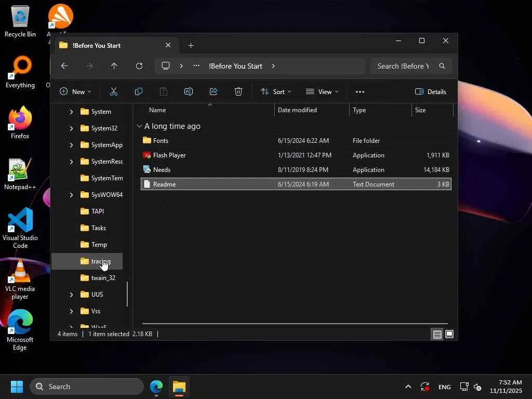Viewport: 532px width, 399px height.
Task: Click the Cut scissors icon
Action: coord(114,91)
